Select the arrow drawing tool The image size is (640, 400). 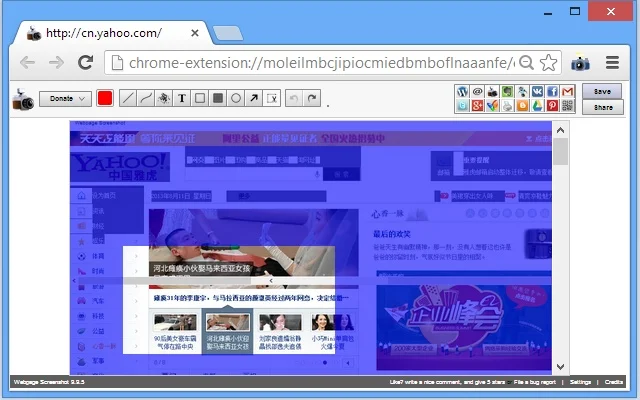[254, 98]
